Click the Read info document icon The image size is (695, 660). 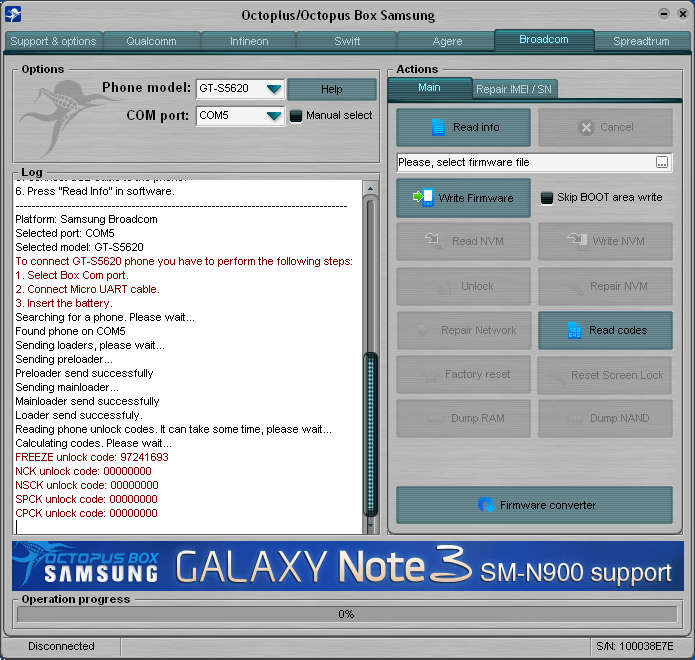point(438,127)
